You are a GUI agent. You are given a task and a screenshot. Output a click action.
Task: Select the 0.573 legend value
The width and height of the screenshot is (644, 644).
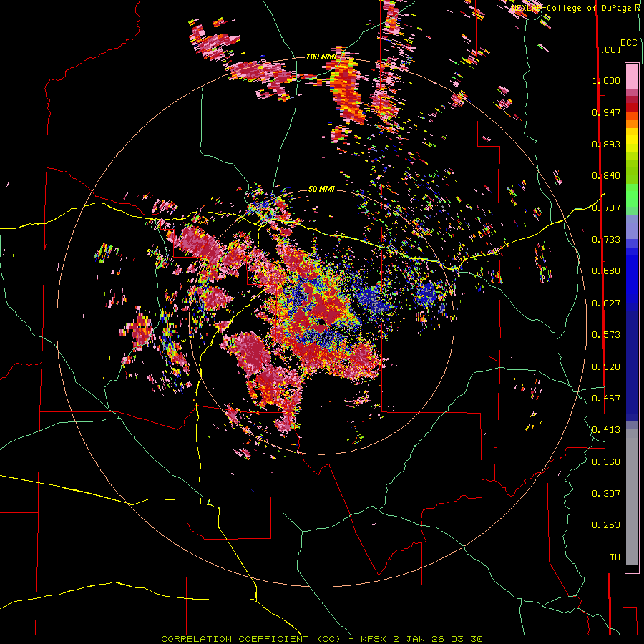point(606,335)
